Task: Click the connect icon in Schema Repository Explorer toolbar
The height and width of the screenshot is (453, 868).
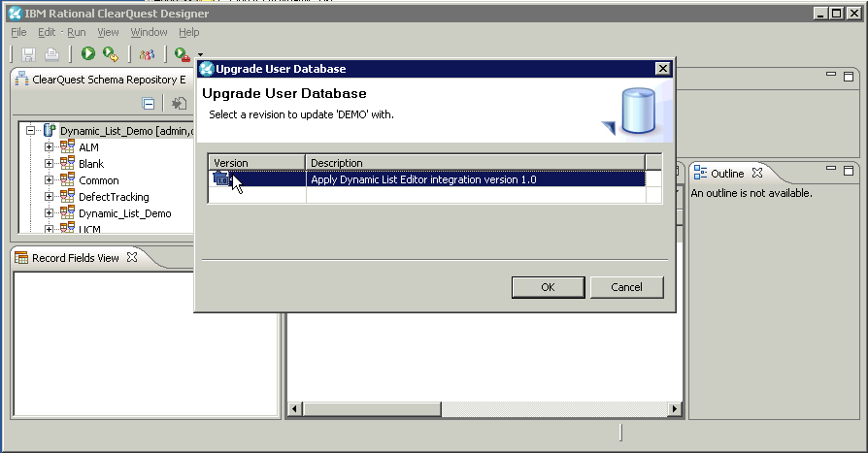Action: click(x=179, y=104)
